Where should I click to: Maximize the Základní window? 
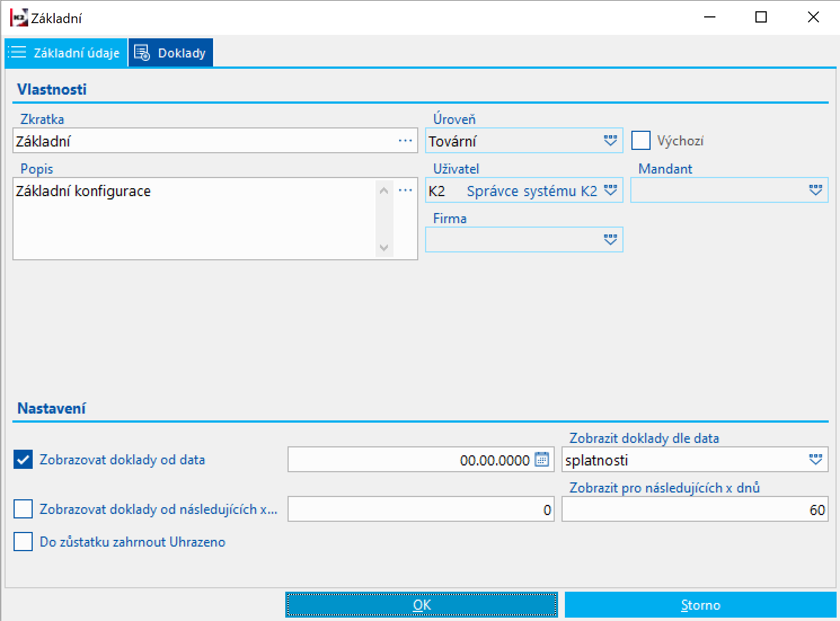click(x=761, y=17)
